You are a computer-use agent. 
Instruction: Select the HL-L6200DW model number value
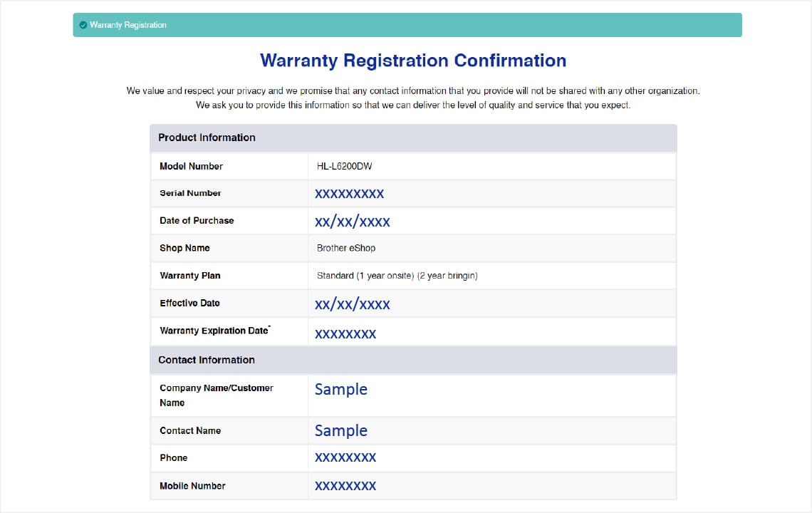344,166
